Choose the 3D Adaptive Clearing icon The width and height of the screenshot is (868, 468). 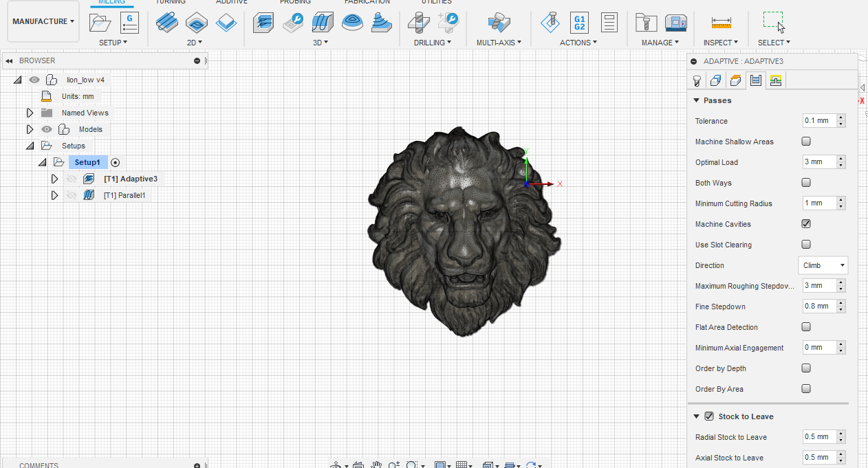263,23
